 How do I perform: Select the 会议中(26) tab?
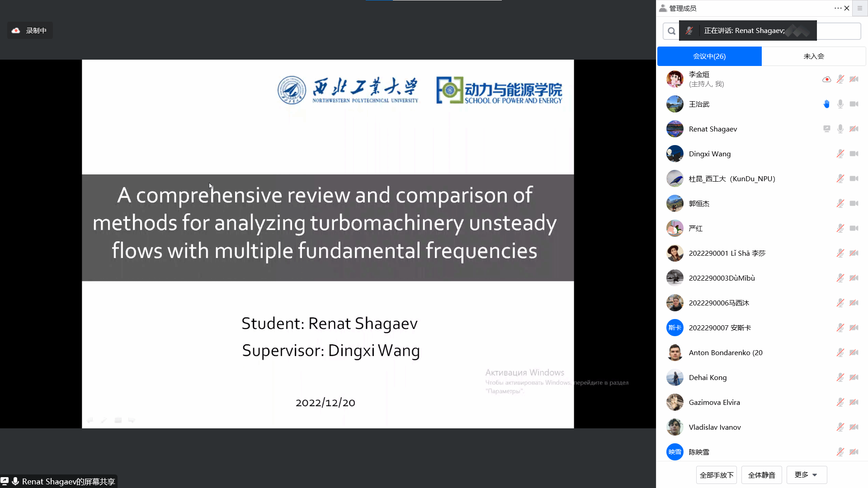point(709,56)
